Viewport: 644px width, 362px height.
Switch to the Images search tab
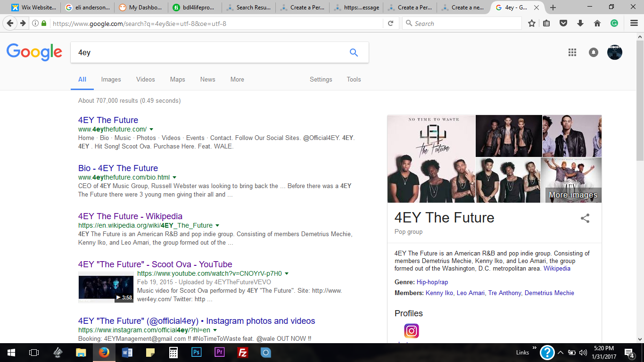click(x=111, y=80)
